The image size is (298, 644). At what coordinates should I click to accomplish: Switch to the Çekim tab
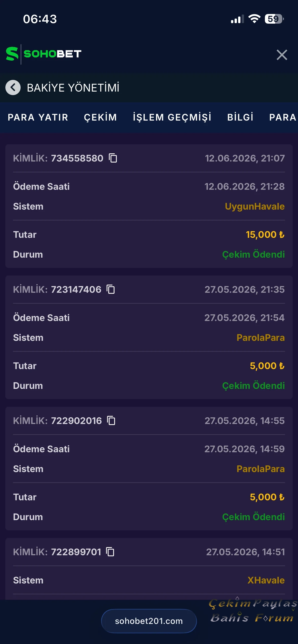click(100, 117)
